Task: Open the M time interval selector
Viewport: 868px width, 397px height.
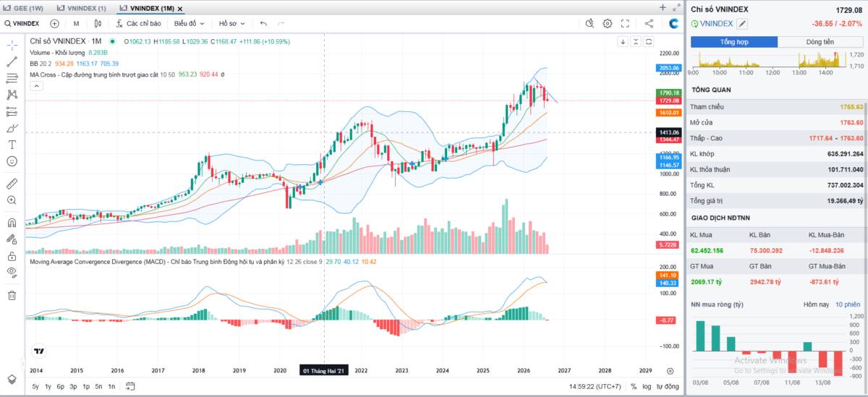Action: (76, 23)
